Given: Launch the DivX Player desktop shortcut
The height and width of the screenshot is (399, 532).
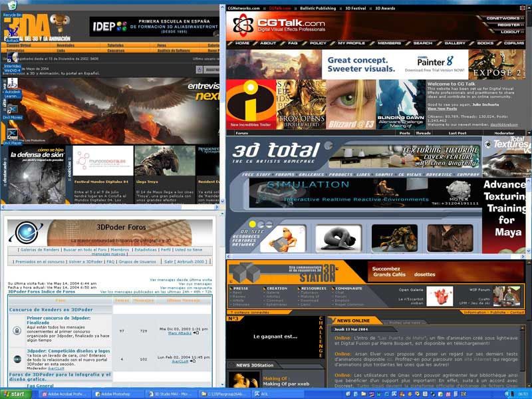Looking at the screenshot, I should 12,137.
